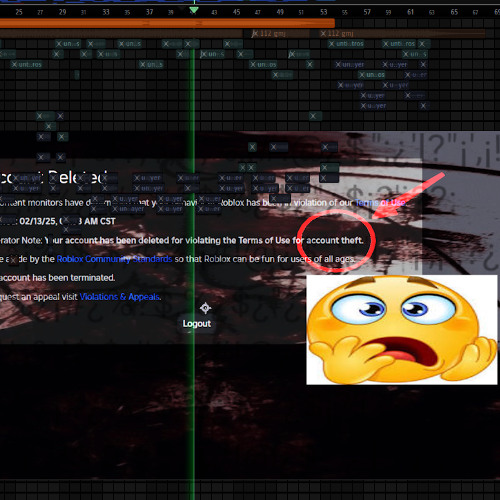Click ruler bar number 55
The image size is (500, 500).
(x=345, y=13)
